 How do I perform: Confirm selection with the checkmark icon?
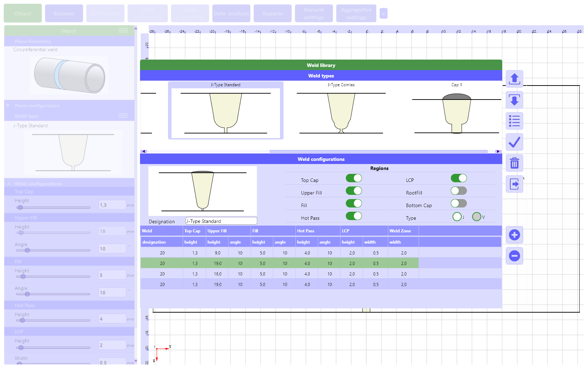coord(514,142)
